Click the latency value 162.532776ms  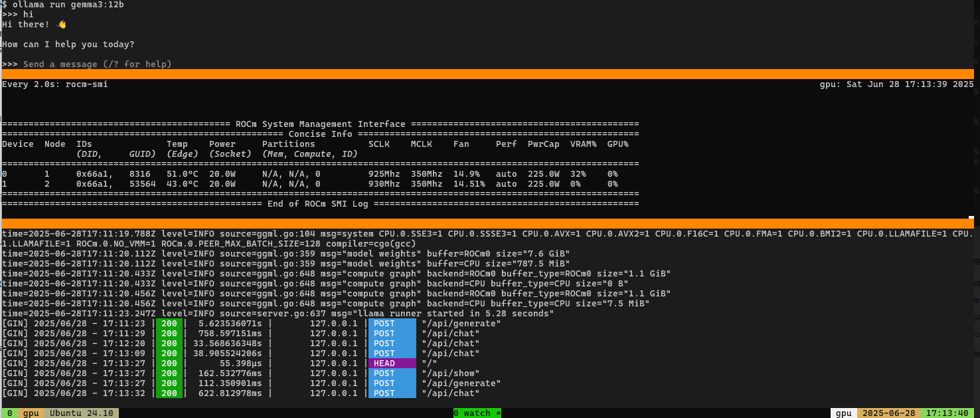coord(230,373)
